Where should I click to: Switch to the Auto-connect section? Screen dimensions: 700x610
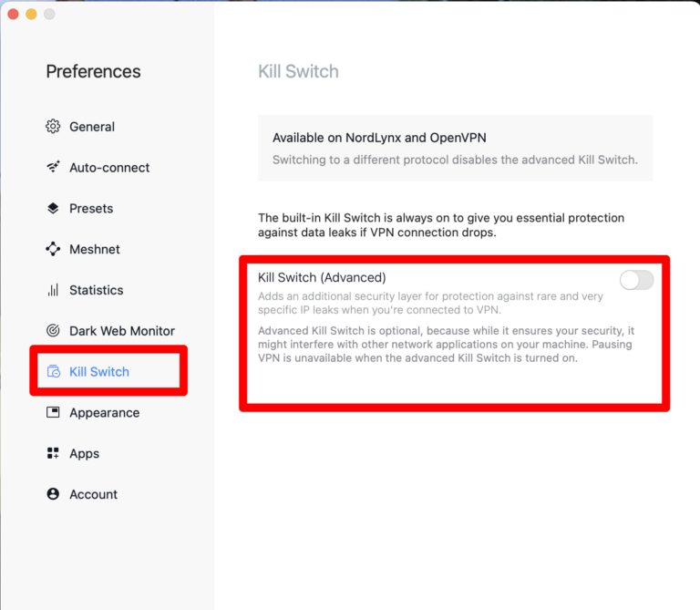(x=109, y=168)
